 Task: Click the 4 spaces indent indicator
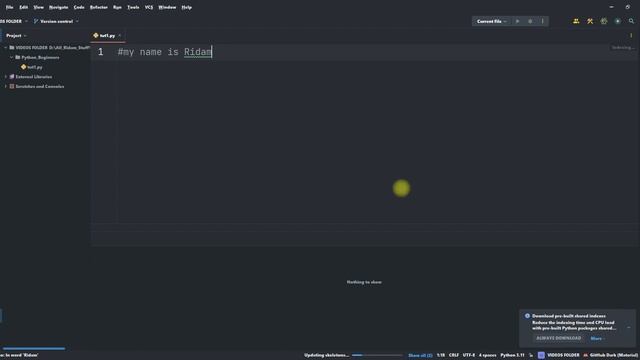click(487, 356)
